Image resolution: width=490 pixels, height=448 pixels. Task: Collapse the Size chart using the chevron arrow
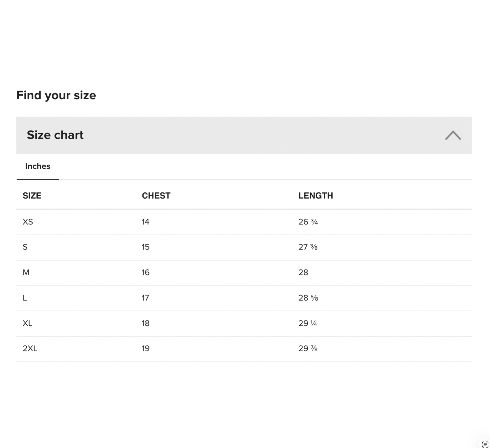pyautogui.click(x=453, y=135)
